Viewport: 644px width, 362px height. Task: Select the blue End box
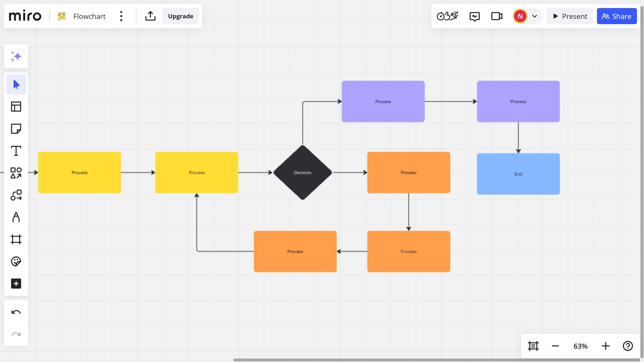[x=518, y=174]
